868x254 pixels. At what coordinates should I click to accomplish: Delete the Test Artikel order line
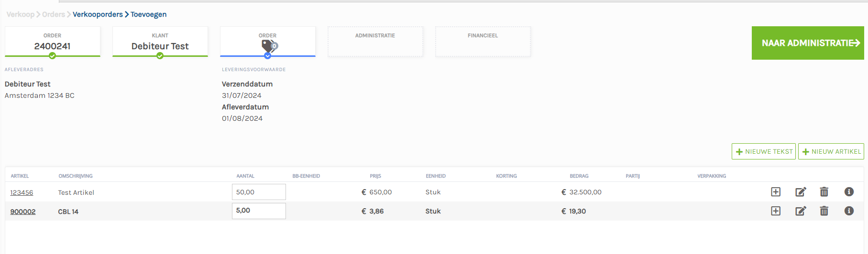click(x=824, y=192)
